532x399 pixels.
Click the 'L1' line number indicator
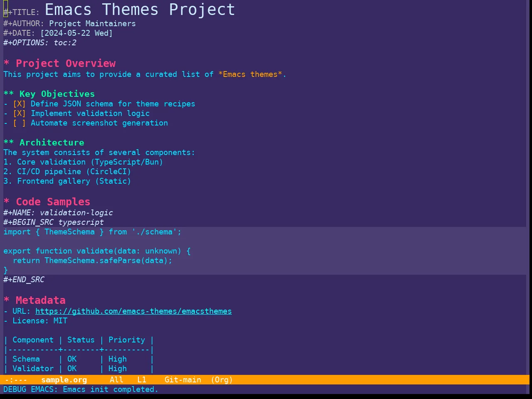click(142, 380)
